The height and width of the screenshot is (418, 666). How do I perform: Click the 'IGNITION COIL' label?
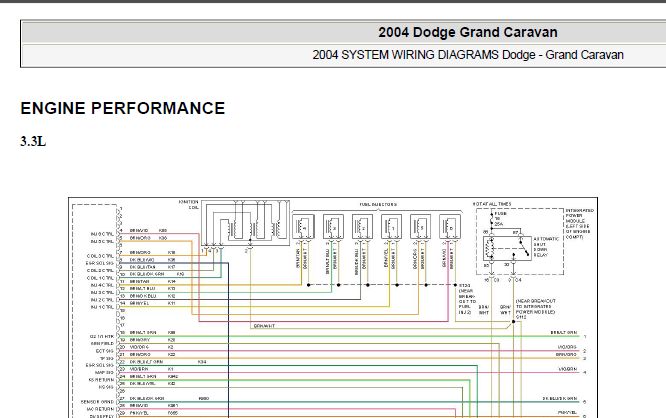click(189, 205)
